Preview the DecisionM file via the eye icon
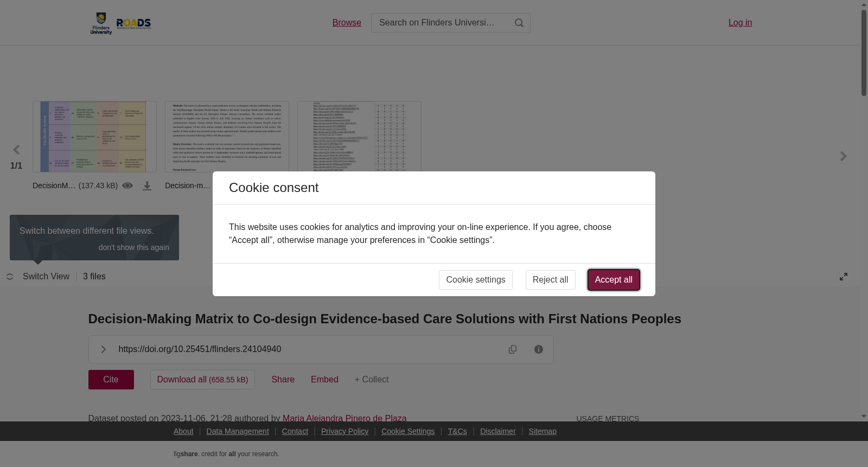The image size is (868, 467). 127,185
